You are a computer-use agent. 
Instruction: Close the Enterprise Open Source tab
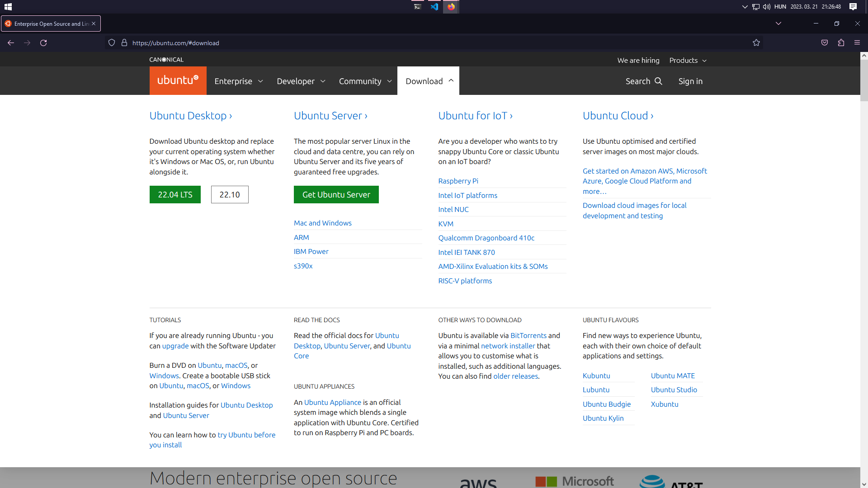coord(94,23)
